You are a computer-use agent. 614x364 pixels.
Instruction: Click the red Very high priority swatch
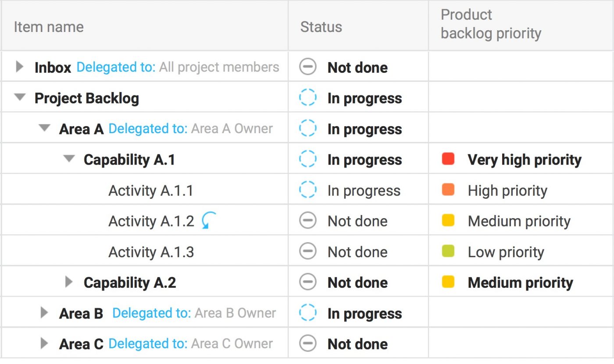point(448,159)
